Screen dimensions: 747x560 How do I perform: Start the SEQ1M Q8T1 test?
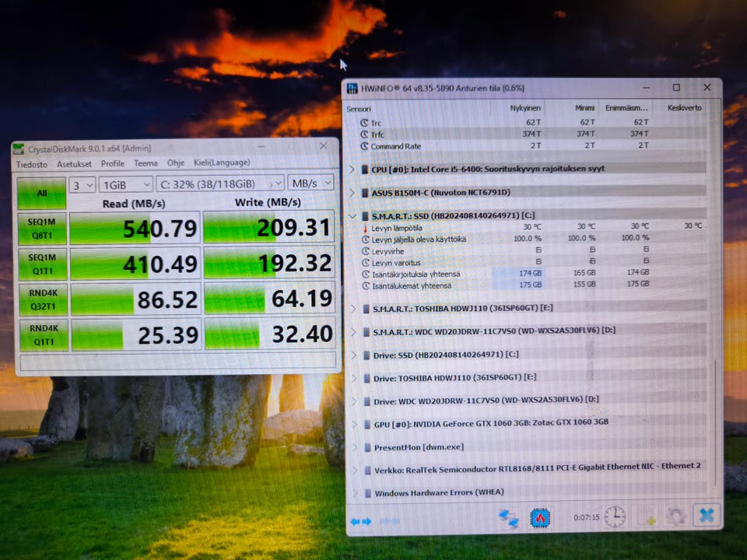point(42,229)
